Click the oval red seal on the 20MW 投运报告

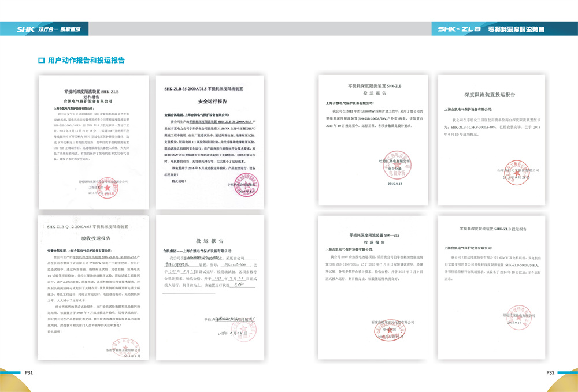coord(390,330)
